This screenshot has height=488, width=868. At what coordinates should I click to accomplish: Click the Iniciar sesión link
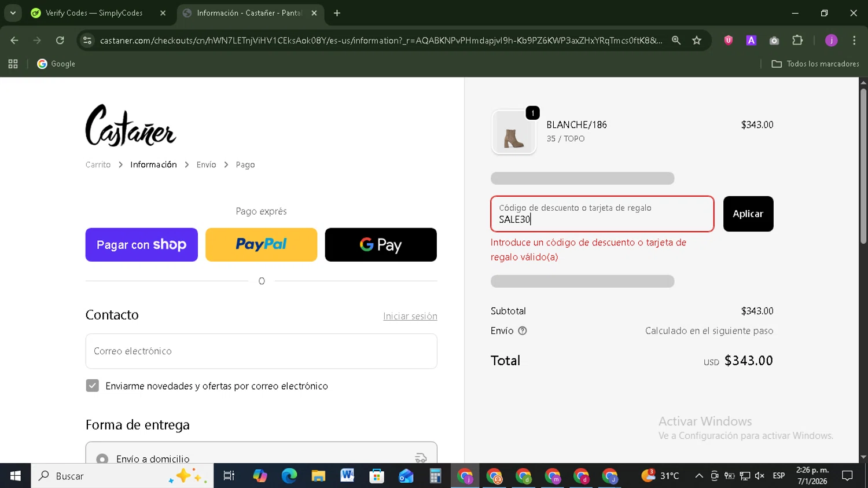click(x=410, y=316)
